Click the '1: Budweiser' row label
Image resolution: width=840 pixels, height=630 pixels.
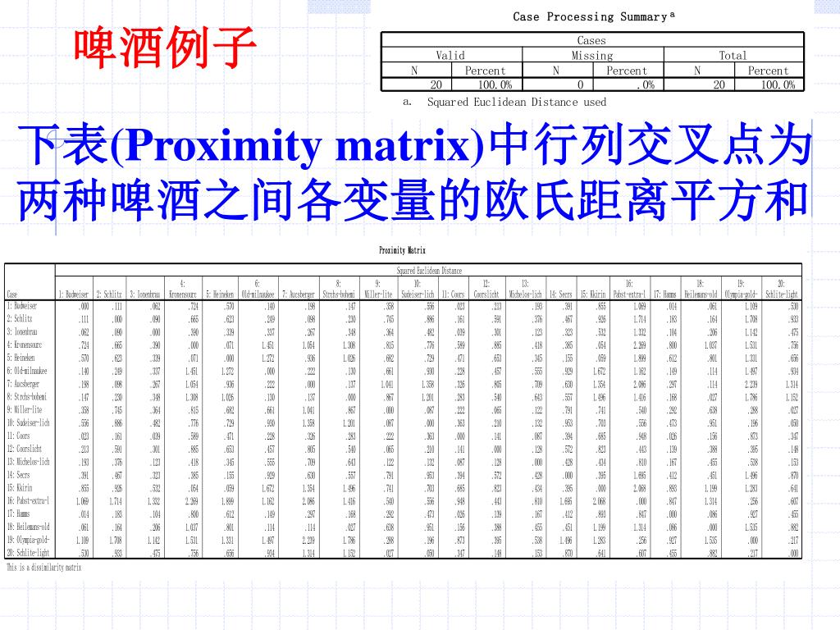point(22,306)
